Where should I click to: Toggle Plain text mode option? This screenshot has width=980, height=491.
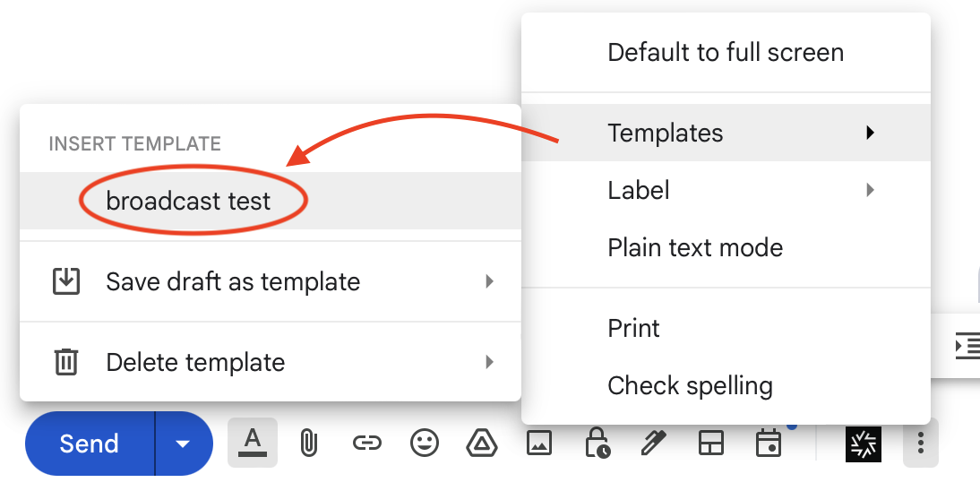click(695, 247)
